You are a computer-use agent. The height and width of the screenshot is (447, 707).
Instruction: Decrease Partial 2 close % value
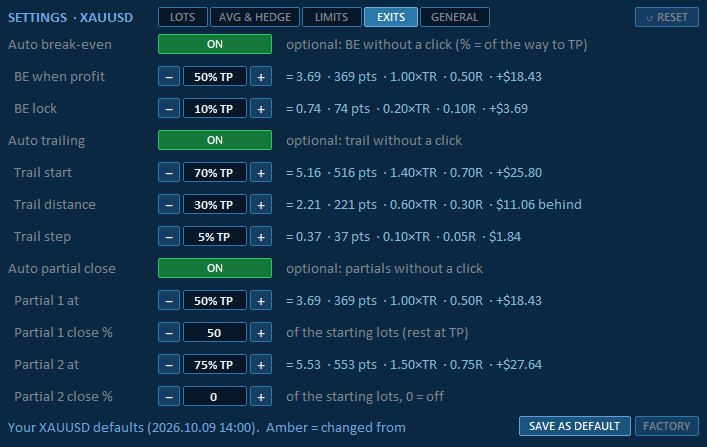169,396
